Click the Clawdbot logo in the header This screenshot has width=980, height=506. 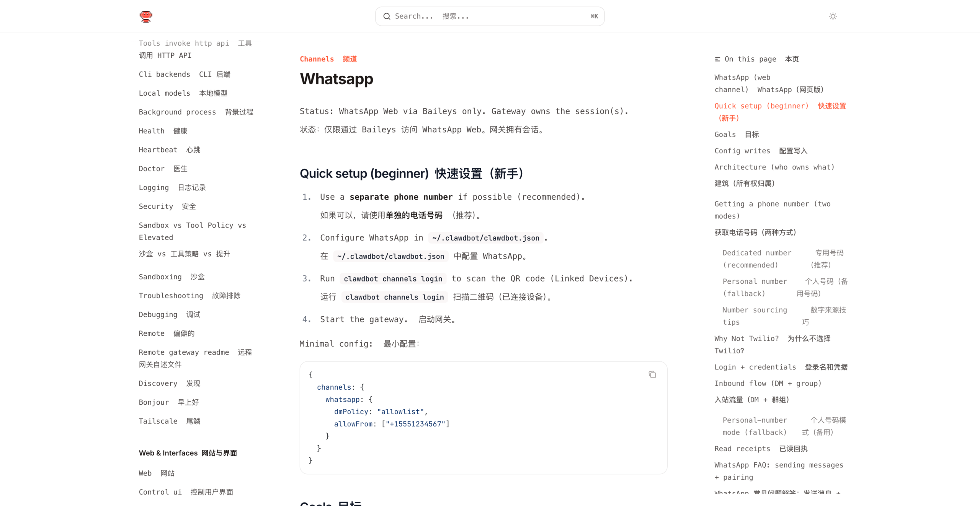pyautogui.click(x=146, y=16)
